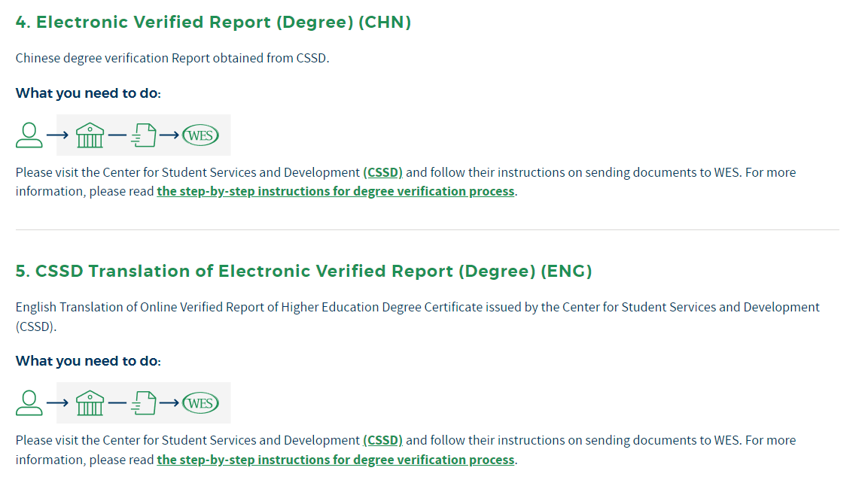Image resolution: width=868 pixels, height=495 pixels.
Task: Click the arrow between person and institution in section 4
Action: pyautogui.click(x=57, y=135)
